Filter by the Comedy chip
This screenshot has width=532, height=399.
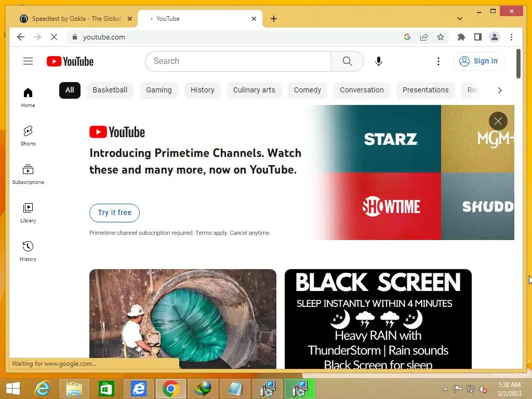(x=308, y=90)
